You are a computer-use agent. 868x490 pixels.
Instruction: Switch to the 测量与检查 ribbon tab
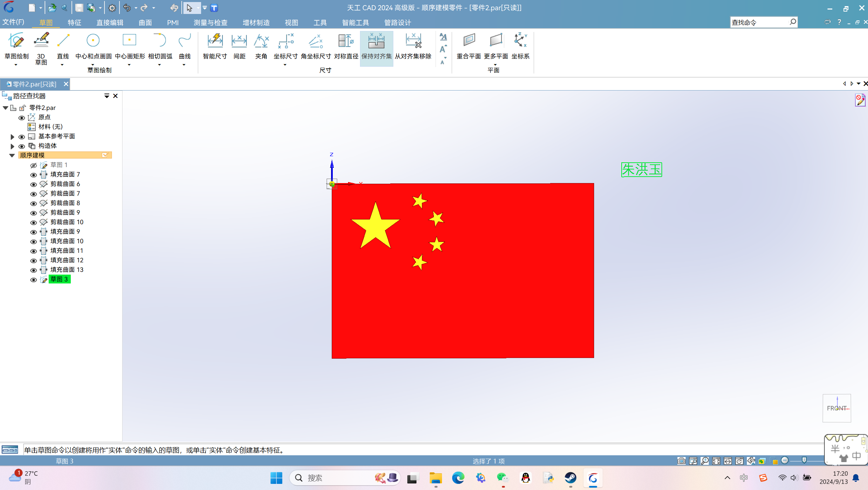coord(210,22)
